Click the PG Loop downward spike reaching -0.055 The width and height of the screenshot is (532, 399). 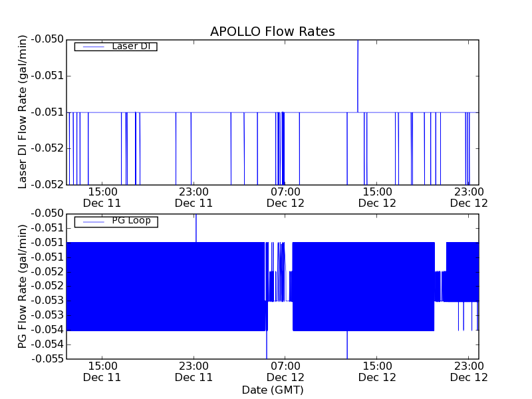point(347,346)
